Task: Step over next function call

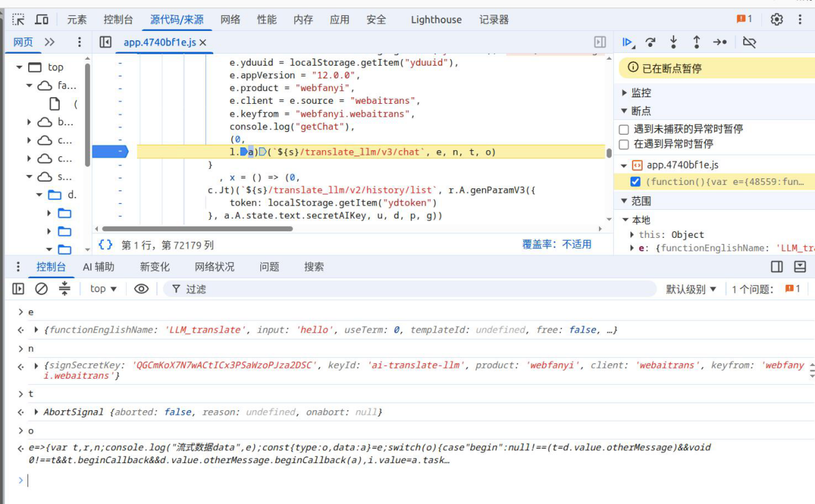Action: (650, 42)
